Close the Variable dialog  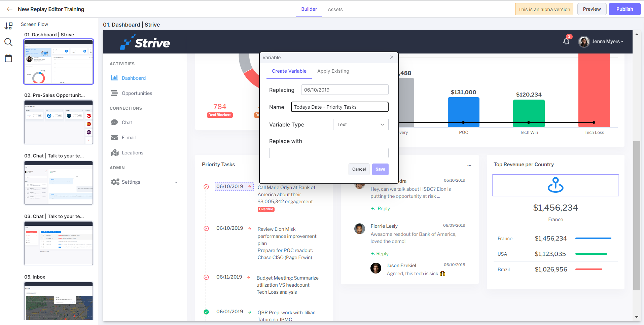[392, 57]
